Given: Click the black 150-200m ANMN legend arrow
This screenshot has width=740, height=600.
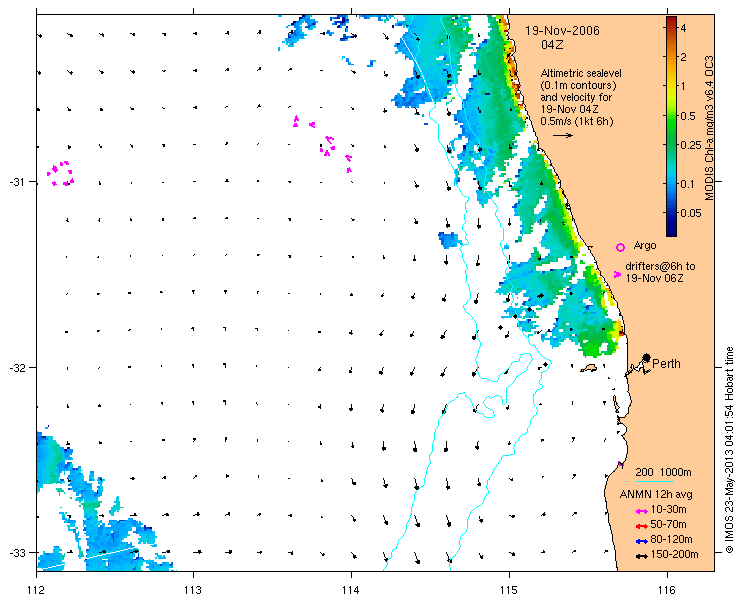Looking at the screenshot, I should (x=641, y=556).
